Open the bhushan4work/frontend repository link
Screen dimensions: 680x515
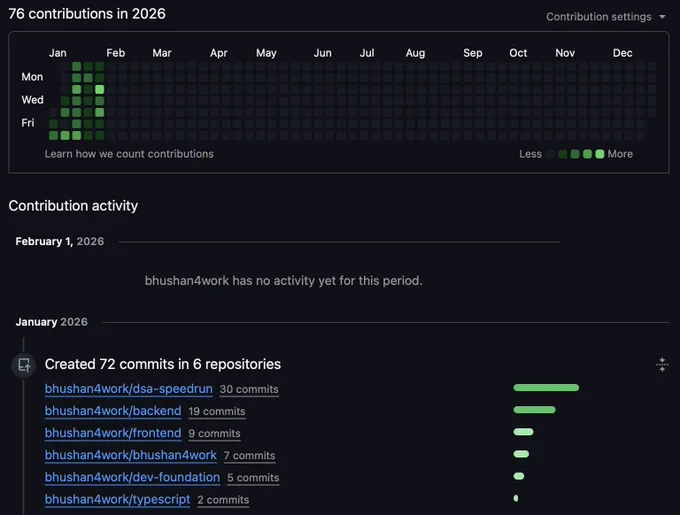[113, 433]
